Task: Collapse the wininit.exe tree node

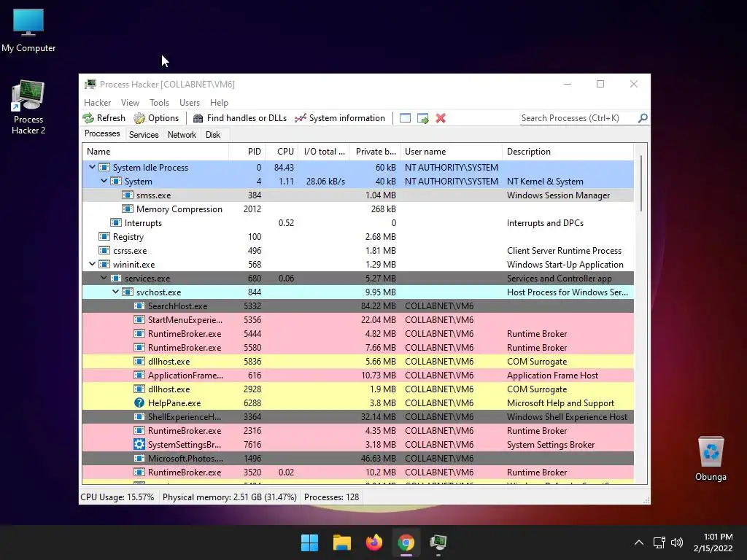Action: [92, 264]
